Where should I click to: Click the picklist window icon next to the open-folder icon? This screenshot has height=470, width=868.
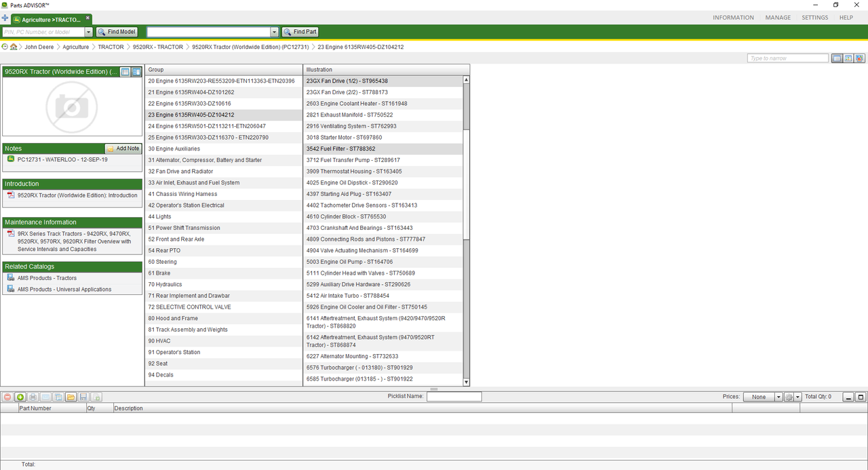pos(58,397)
